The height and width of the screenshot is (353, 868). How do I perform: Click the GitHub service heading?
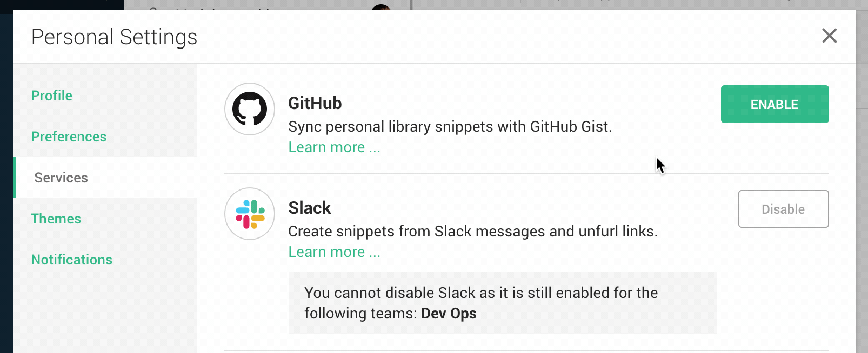pyautogui.click(x=315, y=103)
